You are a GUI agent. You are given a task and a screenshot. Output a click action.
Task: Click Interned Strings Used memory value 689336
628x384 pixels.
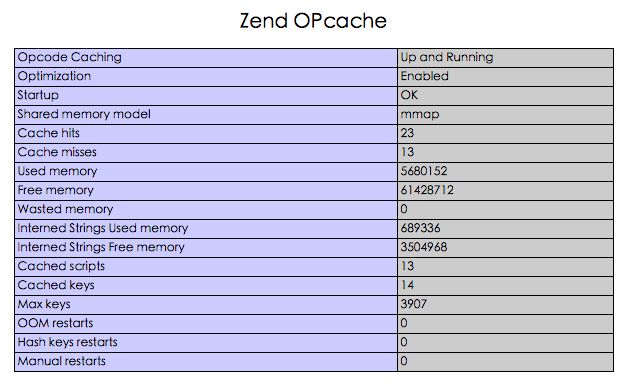(421, 228)
